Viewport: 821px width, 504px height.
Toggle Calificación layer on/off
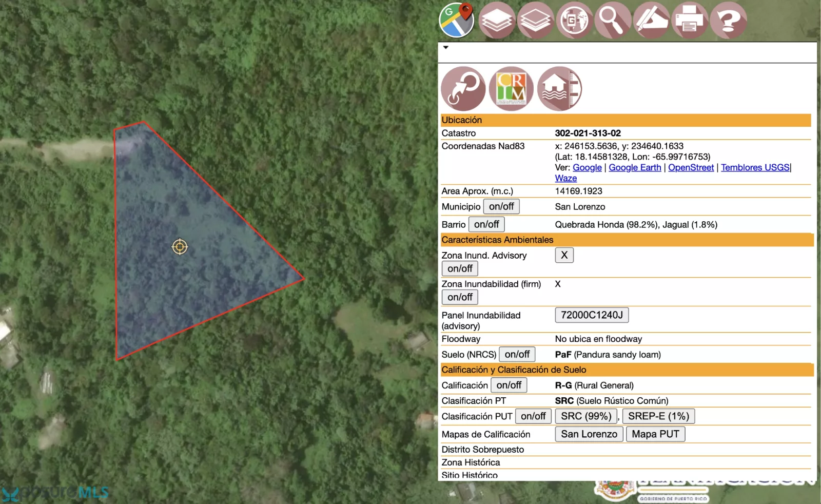pos(509,385)
